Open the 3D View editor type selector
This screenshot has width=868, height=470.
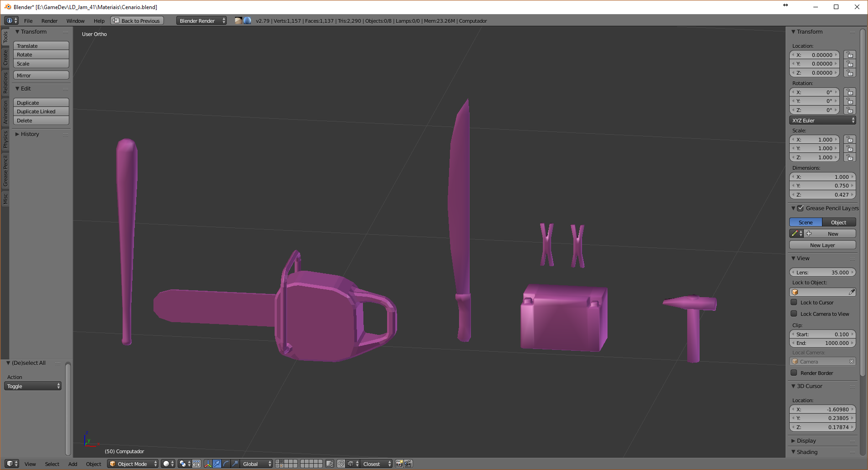(12, 464)
